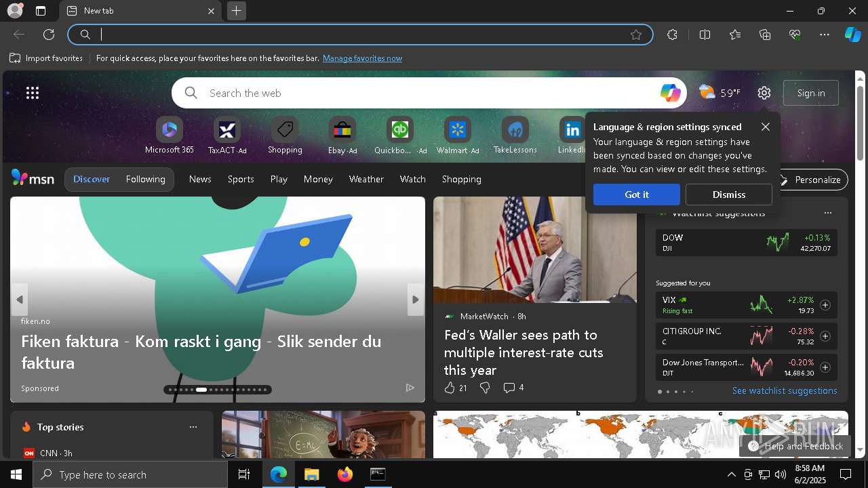
Task: Select the Following tab
Action: (145, 179)
